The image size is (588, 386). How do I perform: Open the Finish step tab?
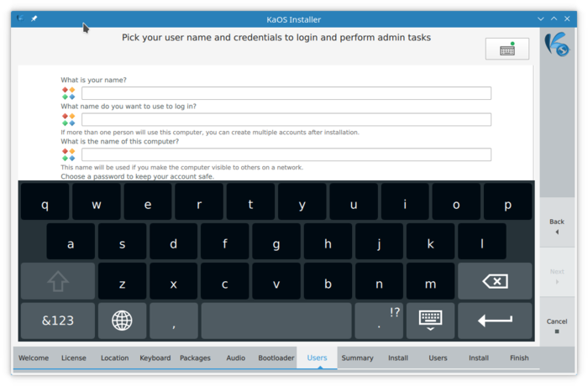pyautogui.click(x=519, y=358)
